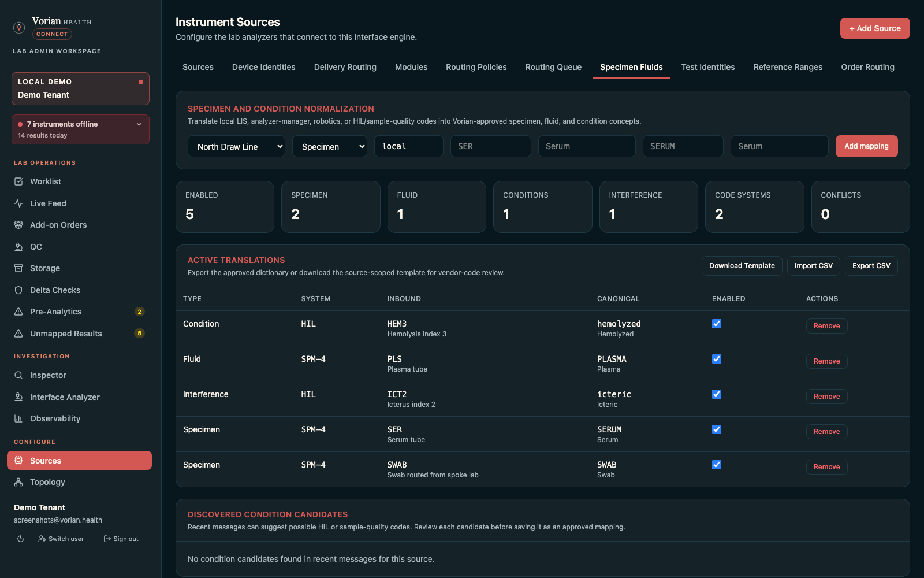Uncheck enabled box for ICT2 interference row

click(x=717, y=394)
